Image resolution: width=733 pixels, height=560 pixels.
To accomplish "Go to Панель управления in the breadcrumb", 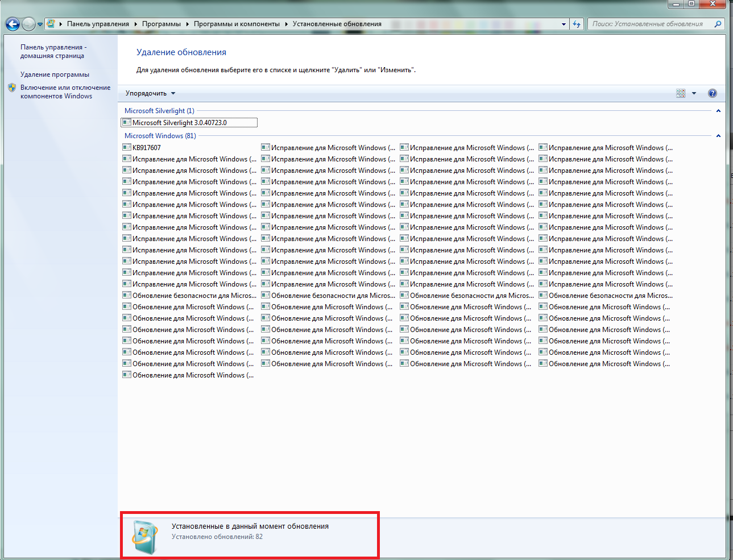I will coord(98,24).
